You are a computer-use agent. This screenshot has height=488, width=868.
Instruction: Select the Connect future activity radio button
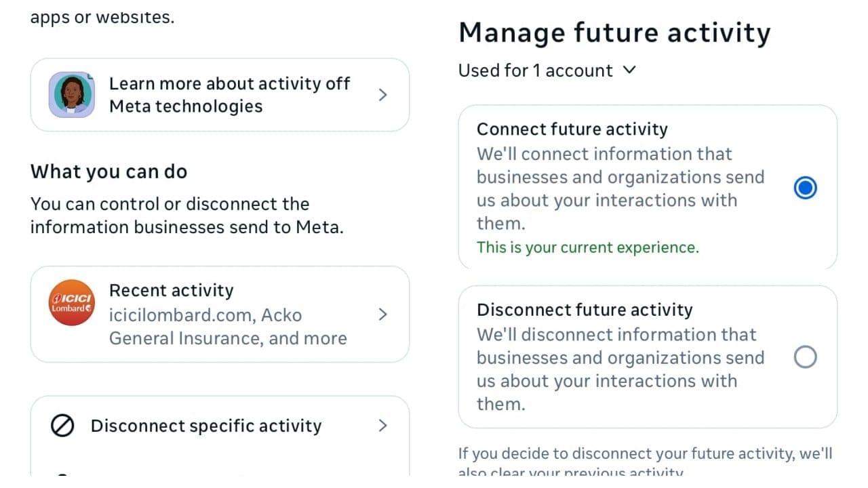tap(805, 188)
